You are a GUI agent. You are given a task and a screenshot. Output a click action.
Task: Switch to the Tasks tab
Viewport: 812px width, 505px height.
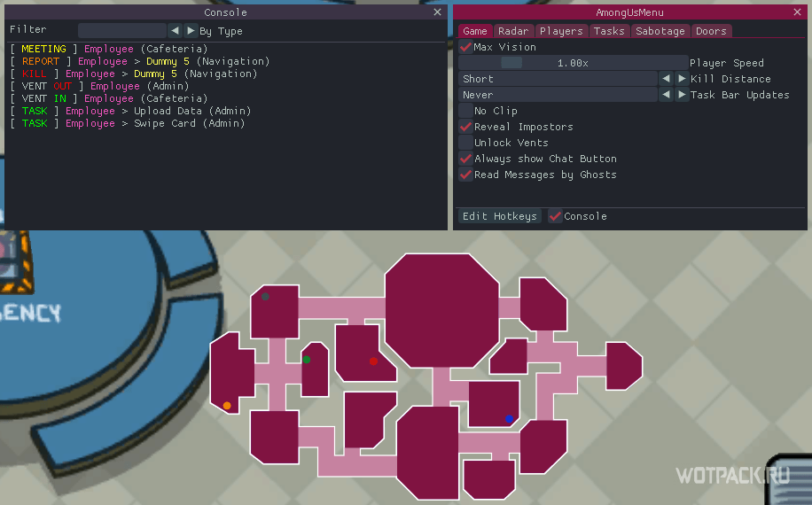click(609, 31)
